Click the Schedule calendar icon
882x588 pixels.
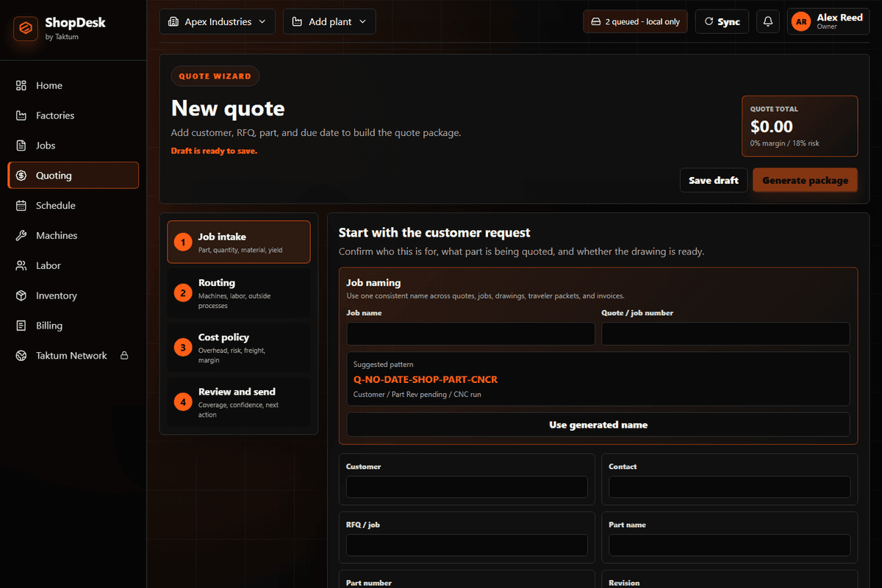coord(21,206)
